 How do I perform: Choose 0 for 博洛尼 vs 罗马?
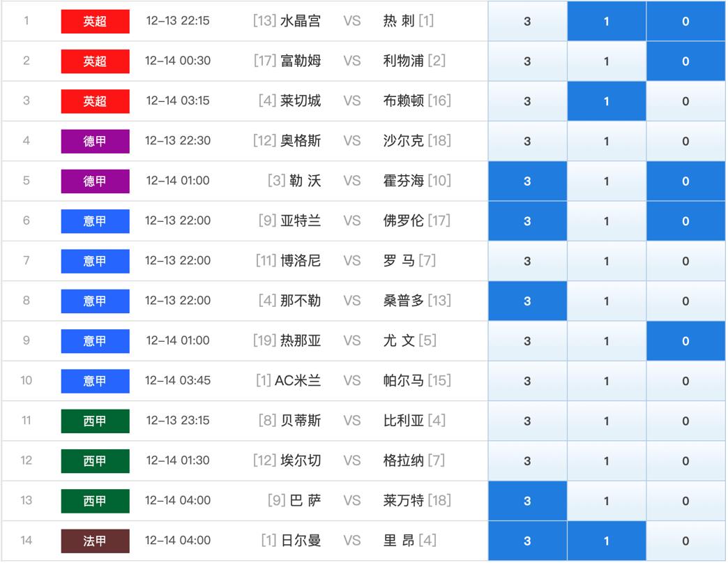pyautogui.click(x=685, y=261)
